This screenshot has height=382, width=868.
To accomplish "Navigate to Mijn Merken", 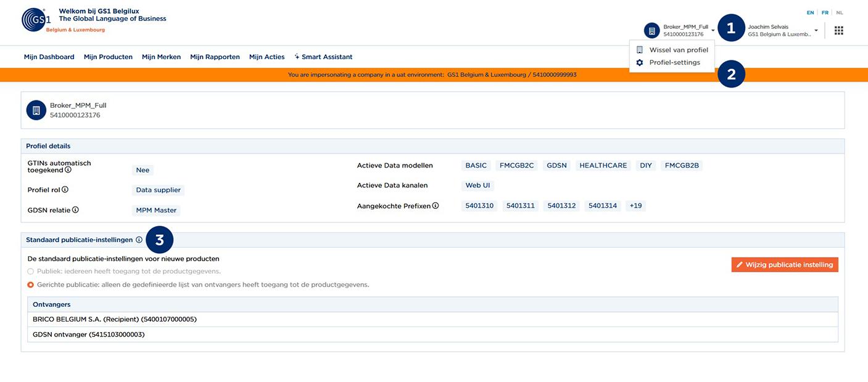I will (161, 57).
